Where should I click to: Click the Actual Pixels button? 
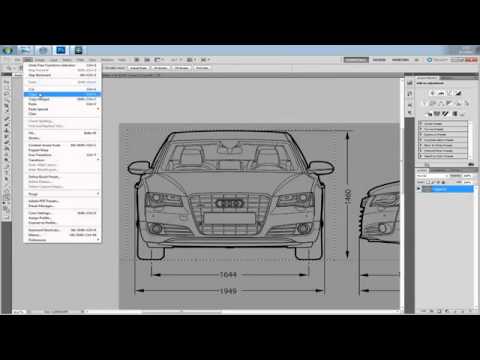click(138, 68)
